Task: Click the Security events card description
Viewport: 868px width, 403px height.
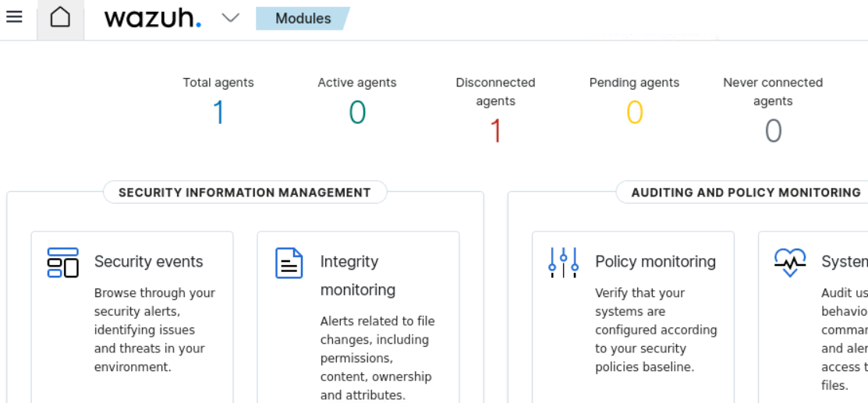Action: click(x=154, y=330)
